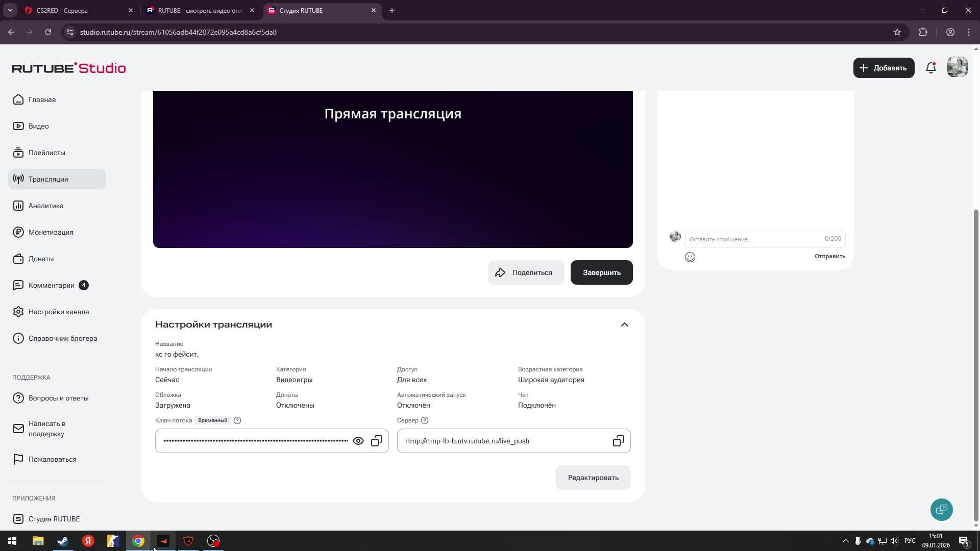Copy the RTMP server address

[618, 440]
